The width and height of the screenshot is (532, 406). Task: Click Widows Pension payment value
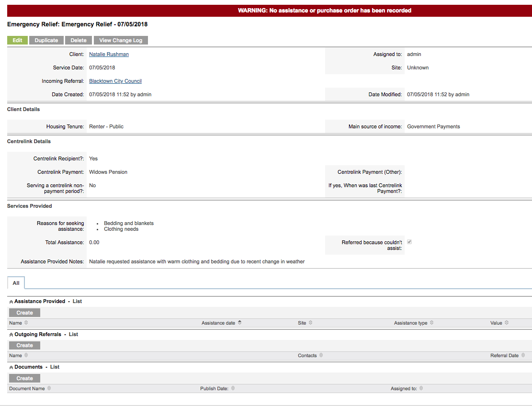(x=108, y=172)
